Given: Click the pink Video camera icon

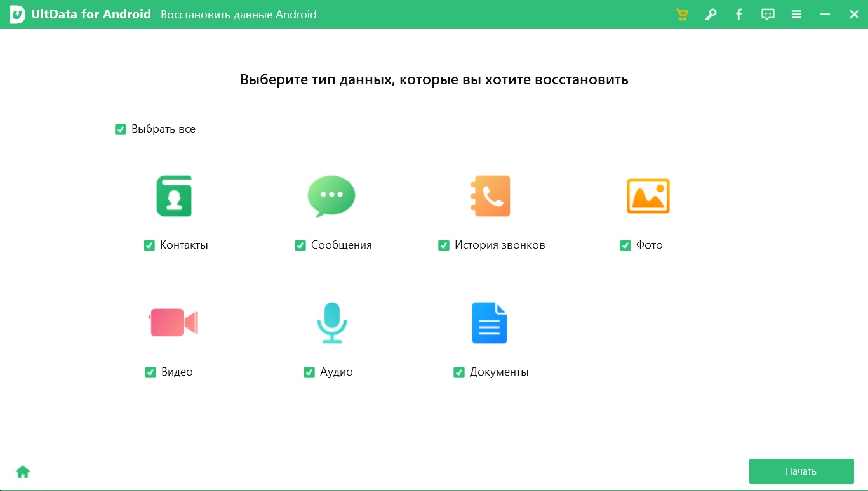Looking at the screenshot, I should point(174,322).
